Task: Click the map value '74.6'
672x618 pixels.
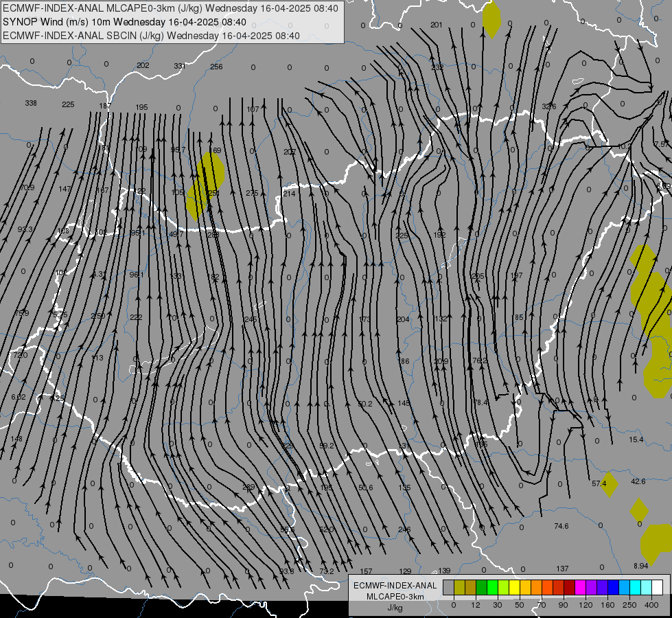Action: point(561,526)
